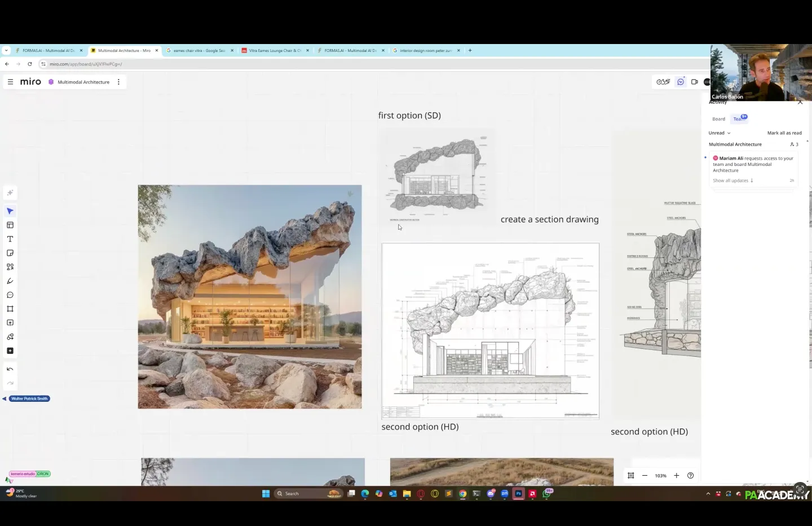Pick the Sticky note tool
Screen dimensions: 812x526
10,253
